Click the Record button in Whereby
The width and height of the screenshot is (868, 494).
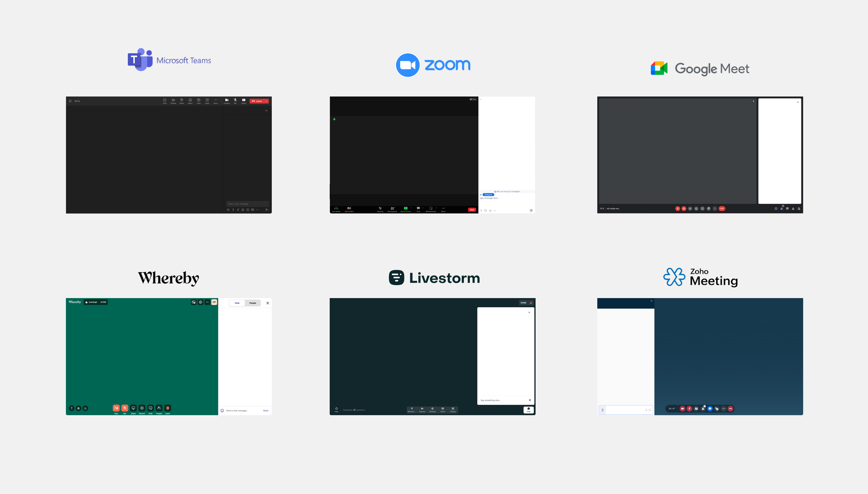coord(142,408)
